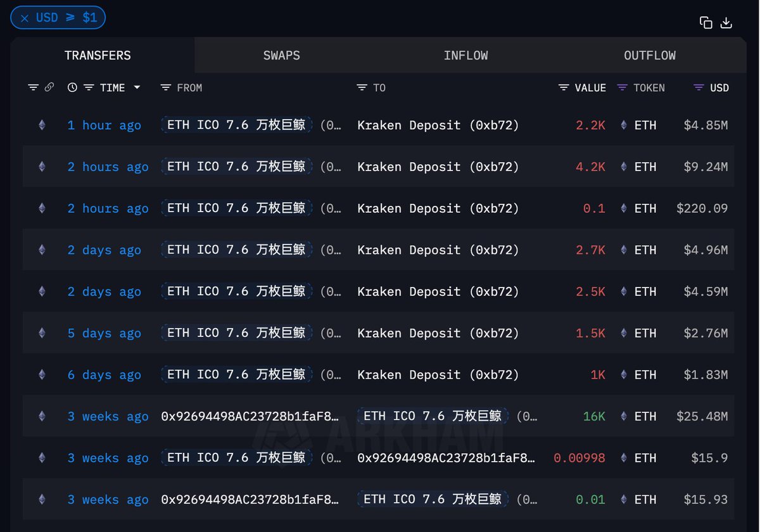Open the chain filter icon at the table's left edge
The width and height of the screenshot is (760, 532).
point(33,87)
